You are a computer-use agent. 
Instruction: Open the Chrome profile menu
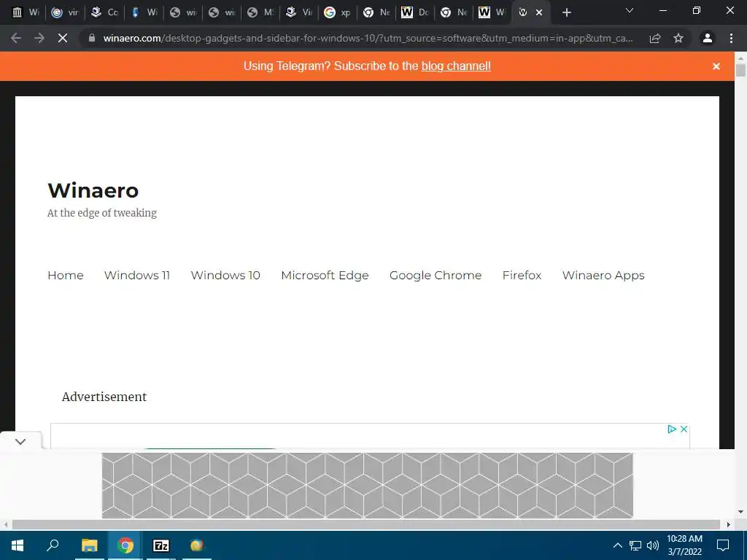click(x=708, y=38)
